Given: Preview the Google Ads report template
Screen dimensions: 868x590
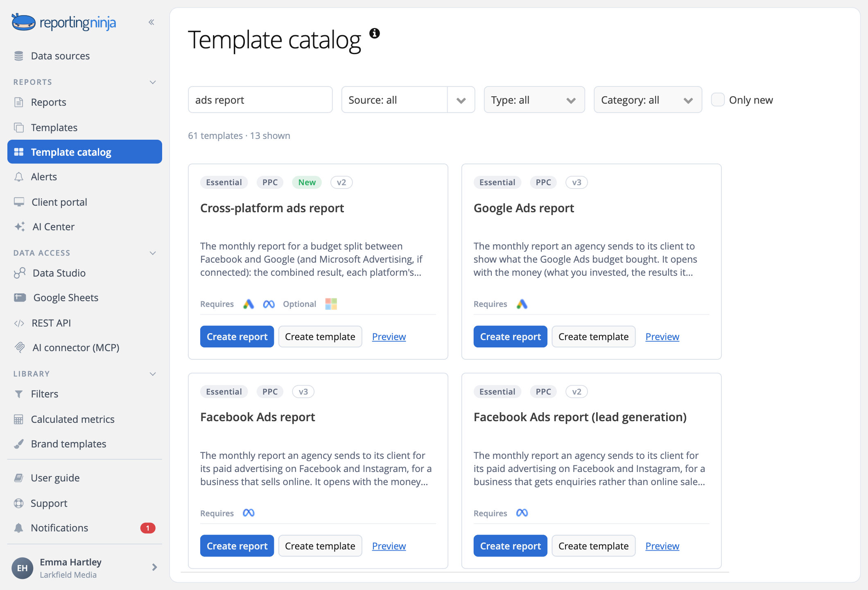Looking at the screenshot, I should coord(662,336).
